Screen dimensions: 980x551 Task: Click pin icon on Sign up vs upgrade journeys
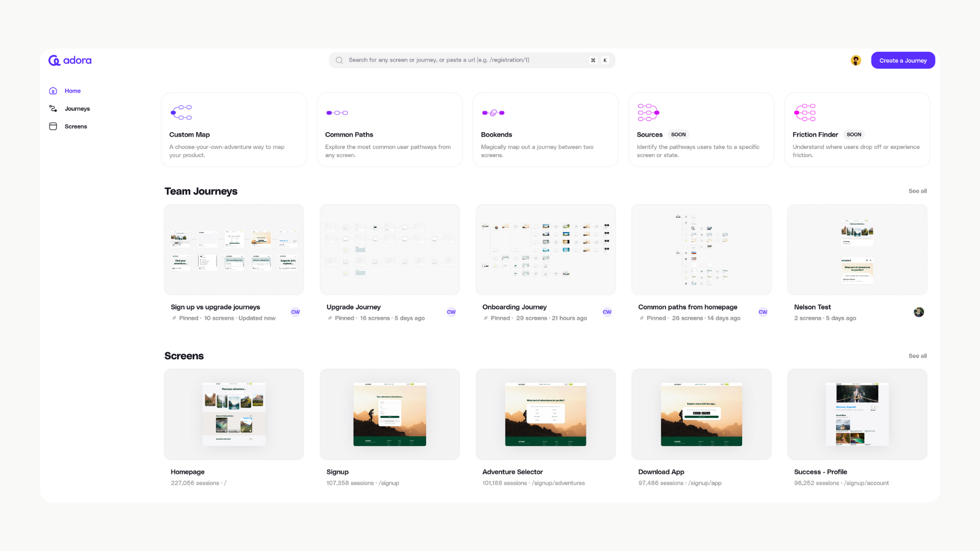pyautogui.click(x=174, y=318)
